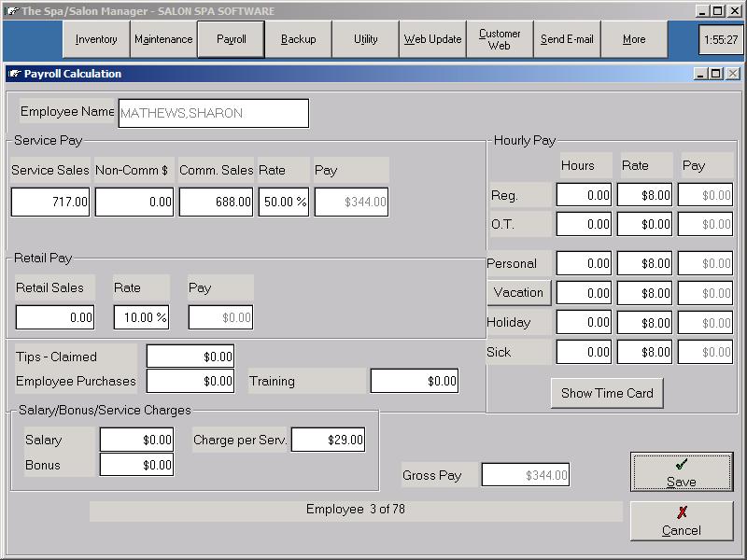Open the Inventory toolbar button

[x=96, y=39]
